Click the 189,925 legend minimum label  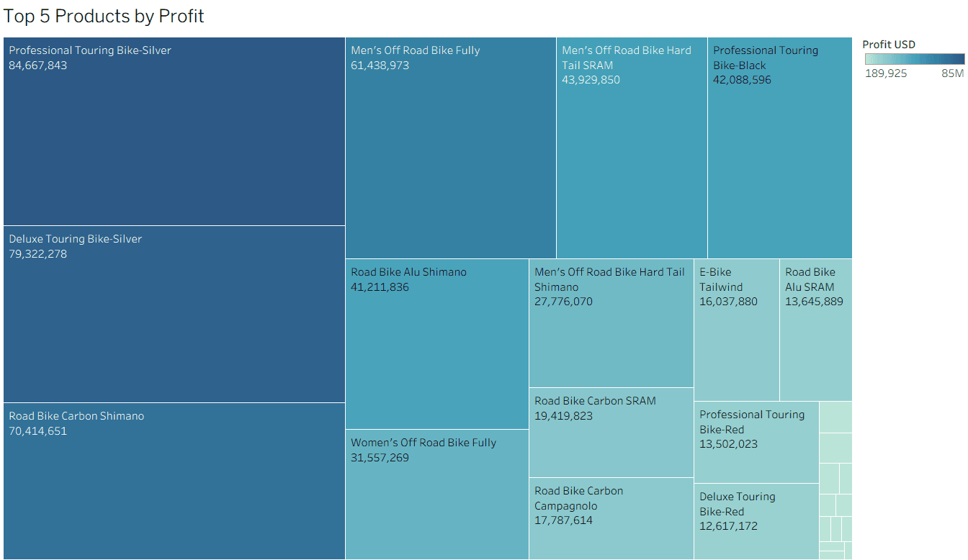pos(885,73)
